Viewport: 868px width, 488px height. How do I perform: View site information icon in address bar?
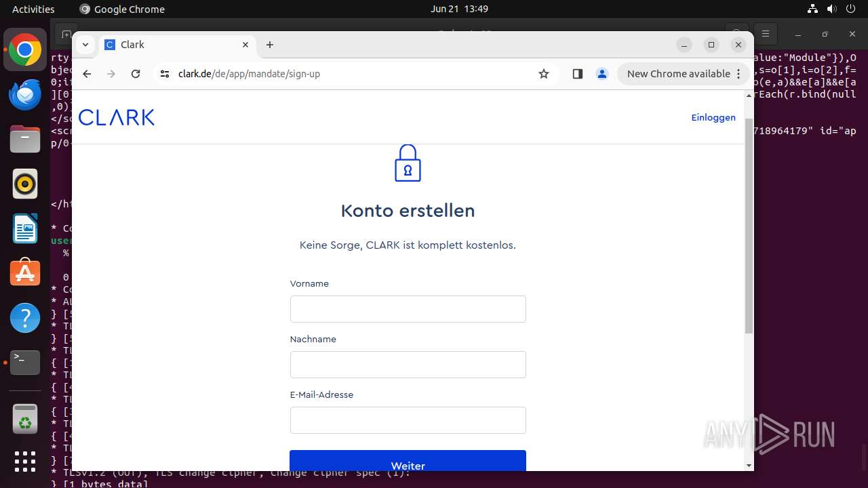point(165,74)
